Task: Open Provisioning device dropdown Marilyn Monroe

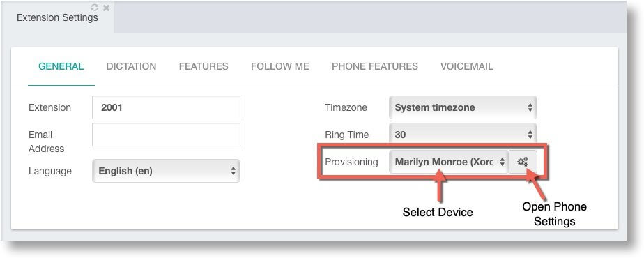Action: pyautogui.click(x=449, y=162)
